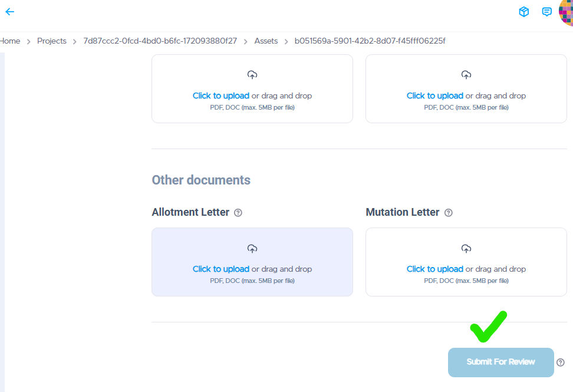Navigate to Home via breadcrumb
This screenshot has width=573, height=392.
click(10, 41)
